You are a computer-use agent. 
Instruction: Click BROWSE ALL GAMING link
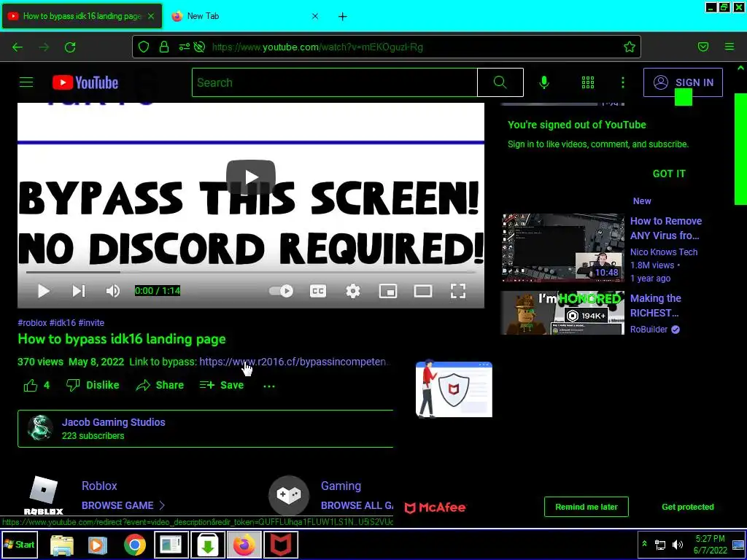click(357, 505)
